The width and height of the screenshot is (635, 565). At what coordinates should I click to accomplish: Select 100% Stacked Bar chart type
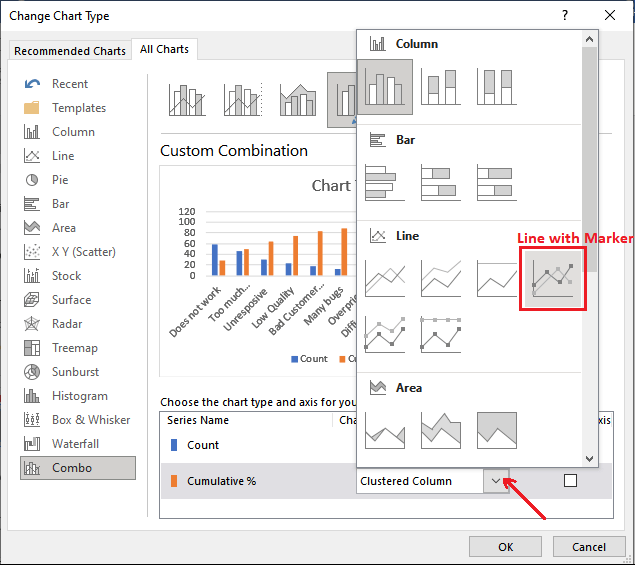496,183
